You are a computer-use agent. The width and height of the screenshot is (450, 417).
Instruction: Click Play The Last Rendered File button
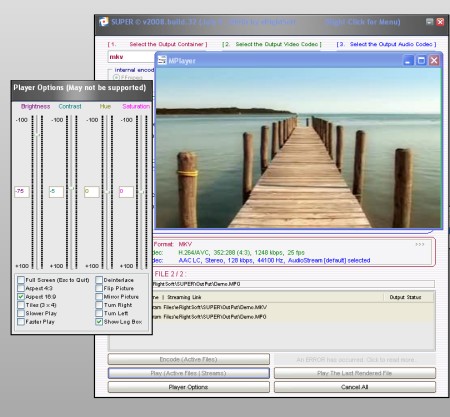click(x=355, y=373)
